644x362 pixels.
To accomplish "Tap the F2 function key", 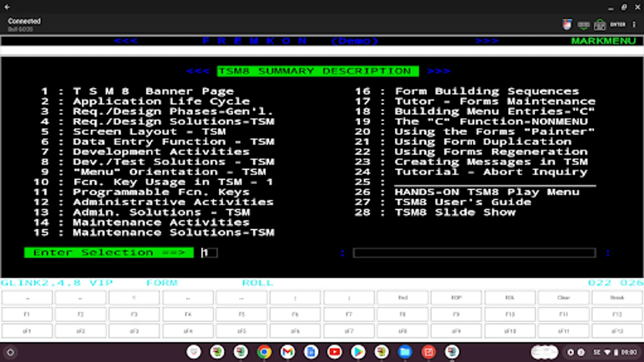I will (x=80, y=314).
